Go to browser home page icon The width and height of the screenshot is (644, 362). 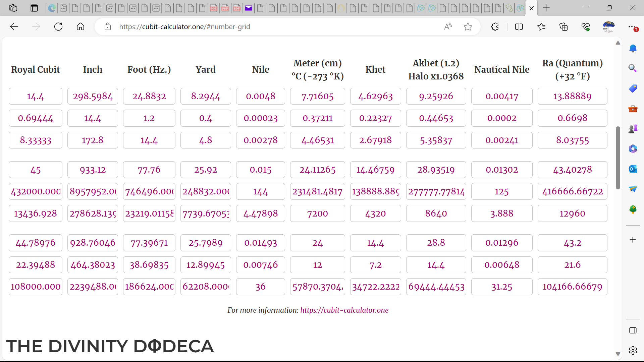tap(80, 27)
